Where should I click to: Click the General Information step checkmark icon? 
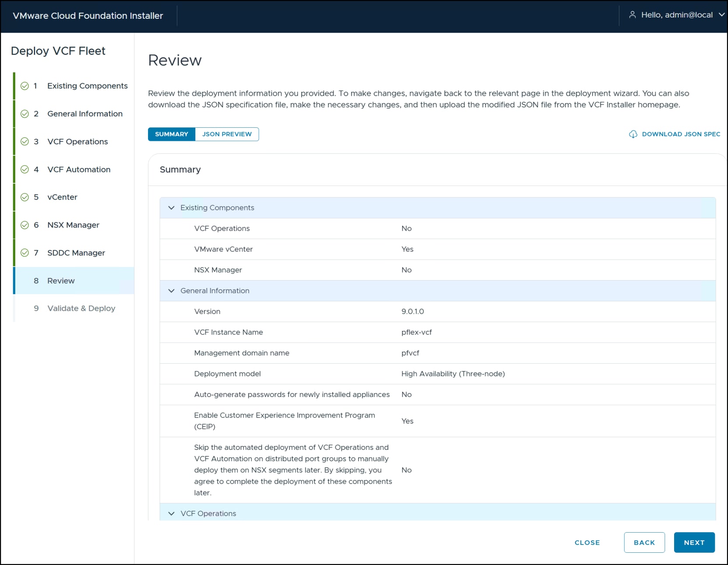[x=25, y=114]
